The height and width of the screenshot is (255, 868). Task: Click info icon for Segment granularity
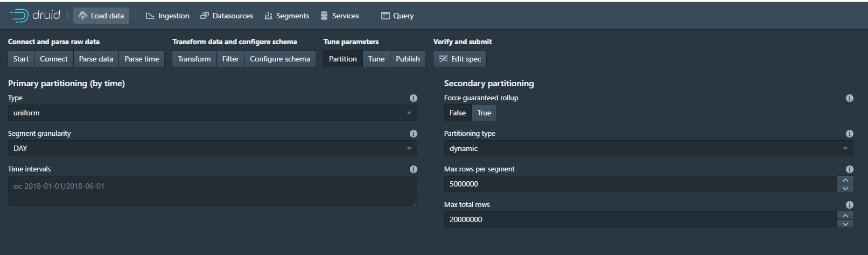pyautogui.click(x=413, y=134)
